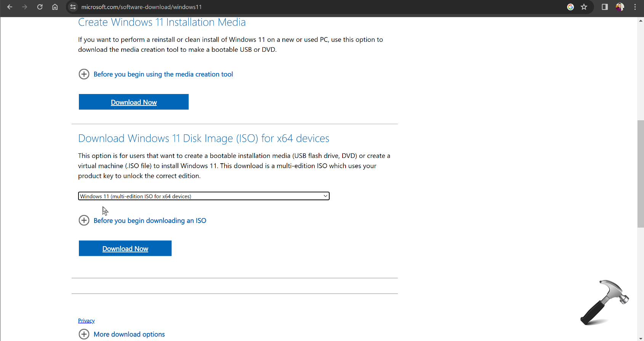Expand 'Before you begin using the media creation tool'
644x341 pixels.
click(163, 74)
